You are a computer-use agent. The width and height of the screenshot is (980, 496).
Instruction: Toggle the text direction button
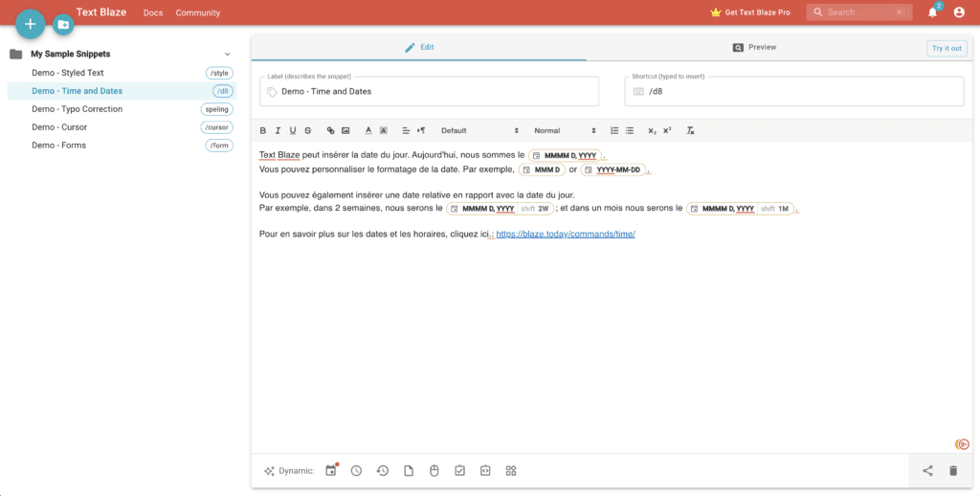421,131
